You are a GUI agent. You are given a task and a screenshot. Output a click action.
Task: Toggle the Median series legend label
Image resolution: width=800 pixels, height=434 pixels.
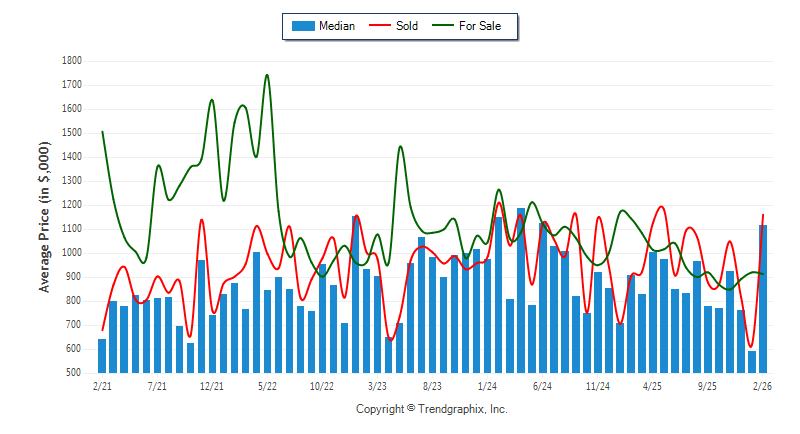coord(337,26)
